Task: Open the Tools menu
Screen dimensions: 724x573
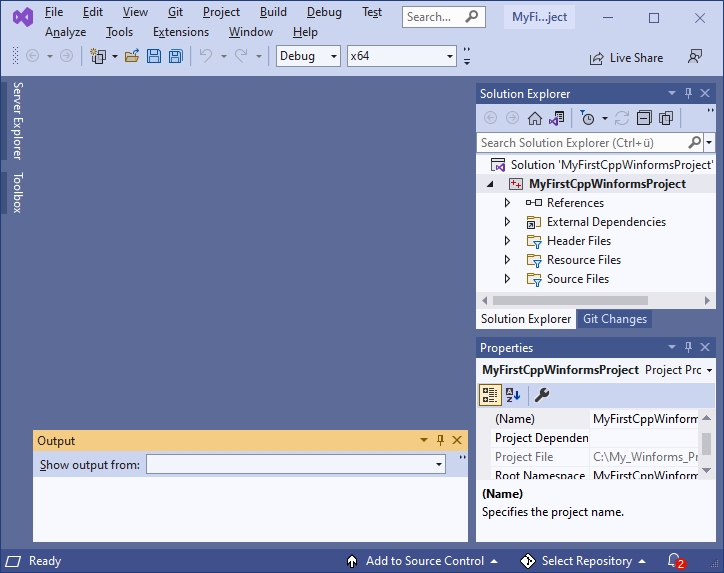Action: (119, 32)
